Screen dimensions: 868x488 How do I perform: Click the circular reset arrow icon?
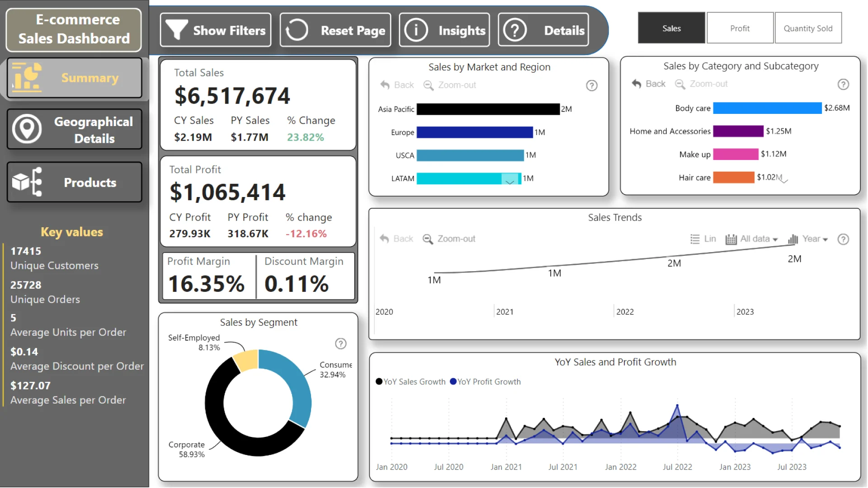[x=297, y=30]
